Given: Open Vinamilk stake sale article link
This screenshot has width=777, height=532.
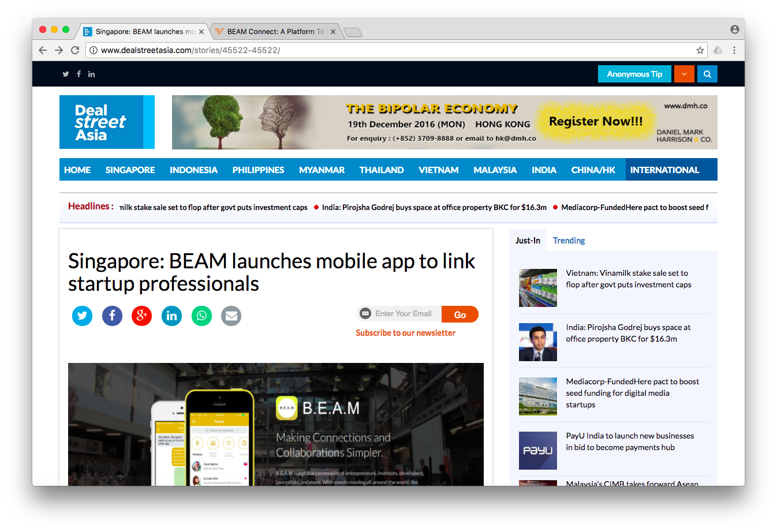Looking at the screenshot, I should click(x=628, y=279).
